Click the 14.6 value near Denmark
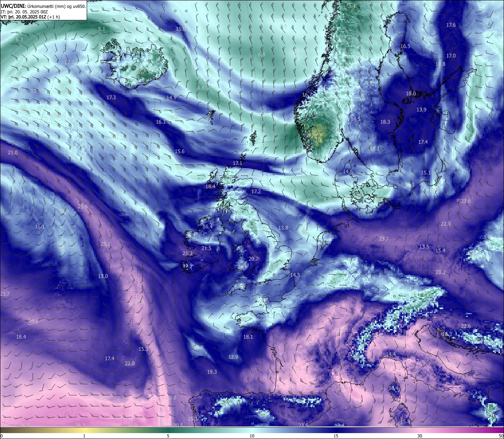Screen dimensions: 504x439 pos(348,172)
